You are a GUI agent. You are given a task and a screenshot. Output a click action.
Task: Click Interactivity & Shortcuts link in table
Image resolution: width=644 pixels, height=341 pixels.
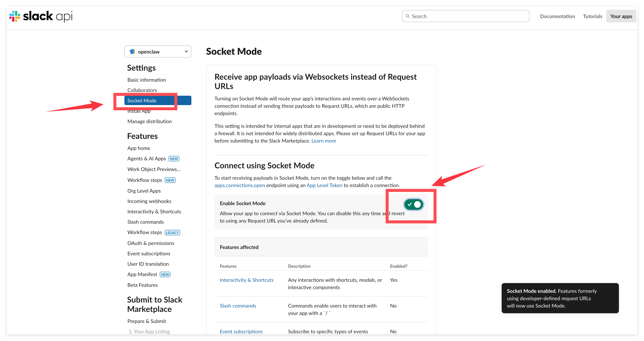point(246,280)
